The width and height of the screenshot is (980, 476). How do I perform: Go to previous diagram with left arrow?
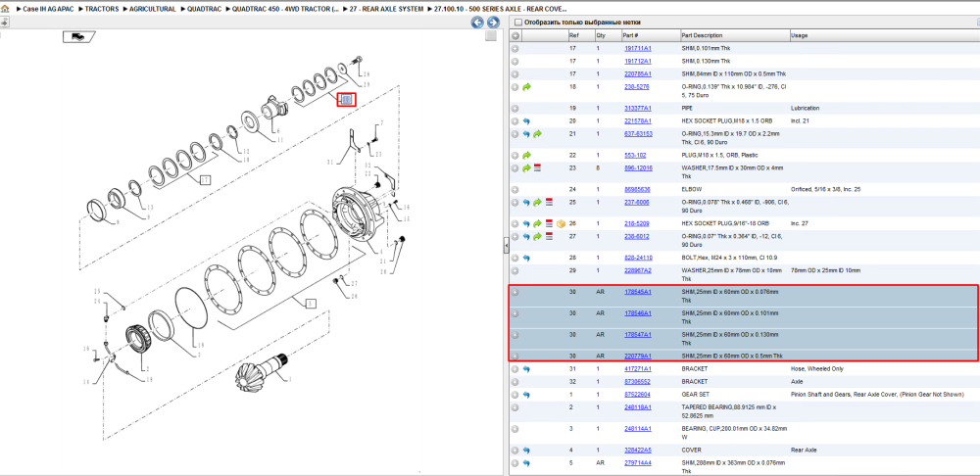pos(477,23)
